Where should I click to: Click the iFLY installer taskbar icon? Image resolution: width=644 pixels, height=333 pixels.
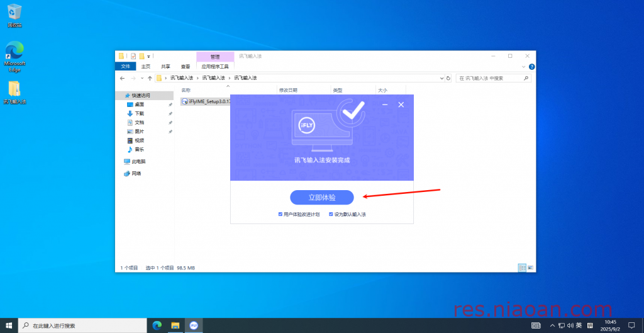(194, 325)
